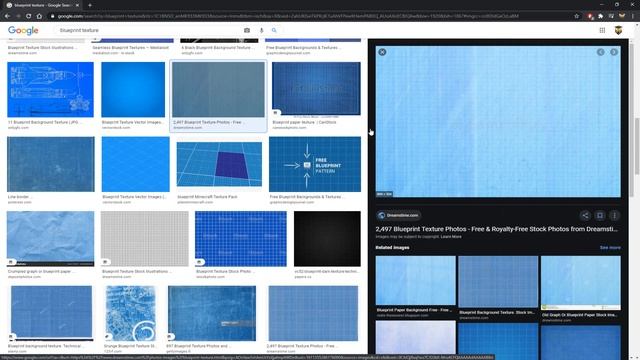640x360 pixels.
Task: Go to previous image in preview
Action: (600, 52)
